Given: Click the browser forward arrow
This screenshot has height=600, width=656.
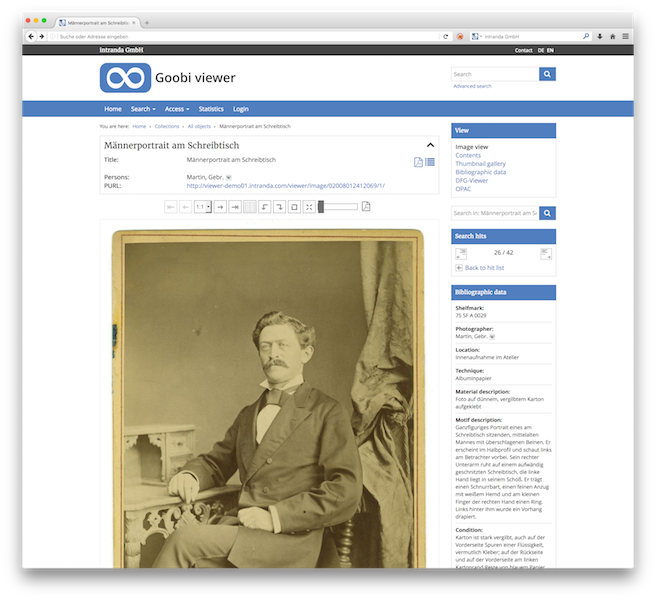Looking at the screenshot, I should tap(41, 36).
